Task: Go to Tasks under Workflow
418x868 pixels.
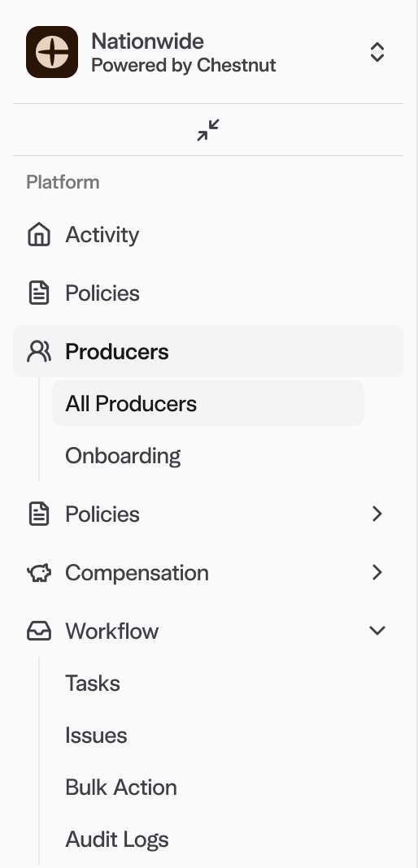Action: [93, 684]
